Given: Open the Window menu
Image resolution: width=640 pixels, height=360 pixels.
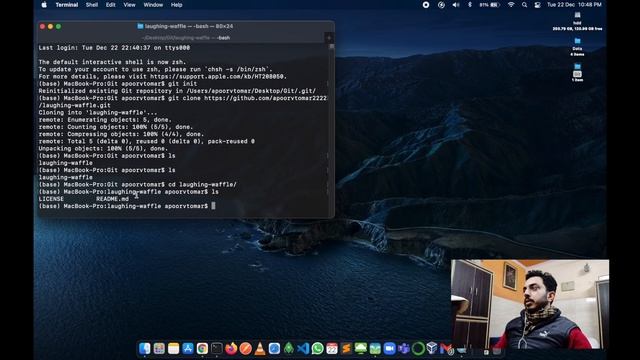Looking at the screenshot, I should pos(153,5).
